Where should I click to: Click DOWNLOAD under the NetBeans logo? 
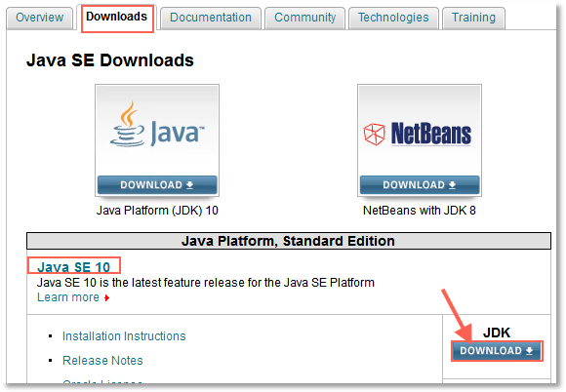point(420,185)
